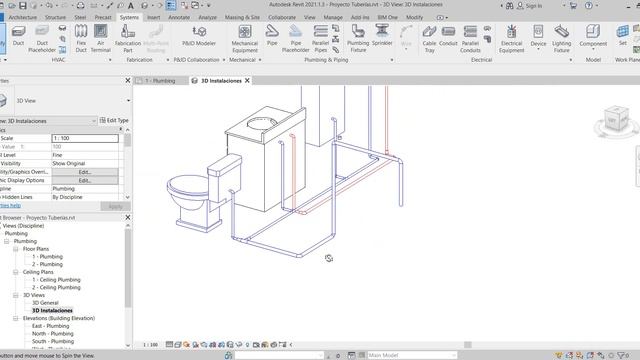Click the Apply button in Properties

[x=115, y=207]
